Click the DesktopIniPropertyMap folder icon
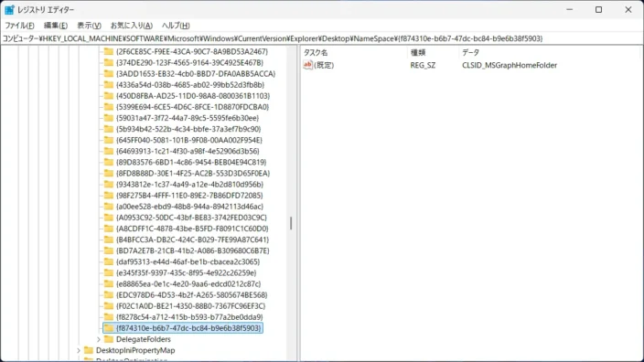The height and width of the screenshot is (362, 644). pos(89,350)
